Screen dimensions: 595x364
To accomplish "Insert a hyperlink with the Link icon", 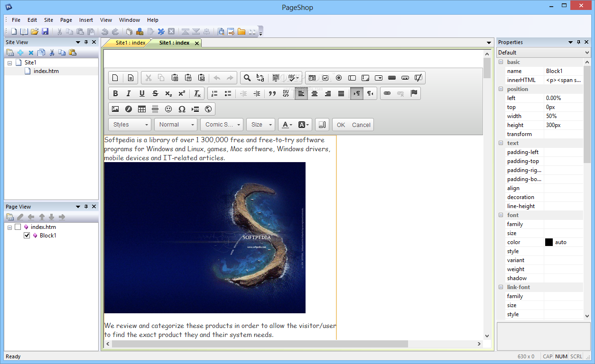I will 387,94.
